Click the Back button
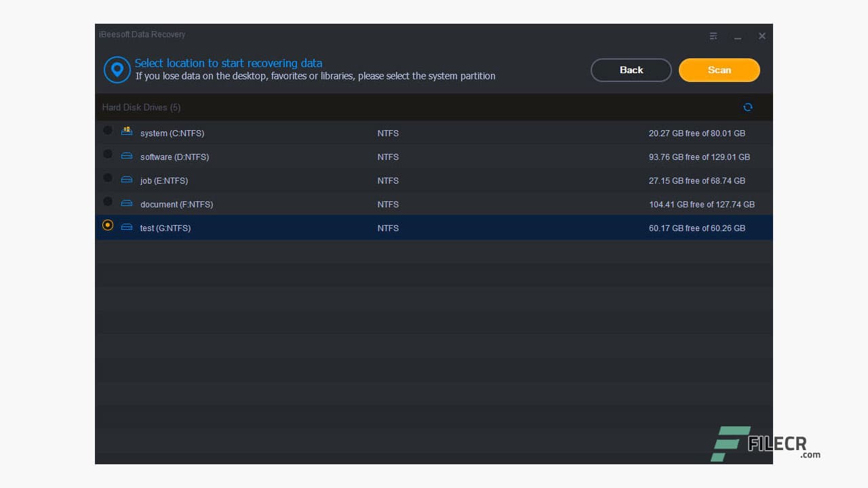Screen dimensions: 868x488 (631, 70)
